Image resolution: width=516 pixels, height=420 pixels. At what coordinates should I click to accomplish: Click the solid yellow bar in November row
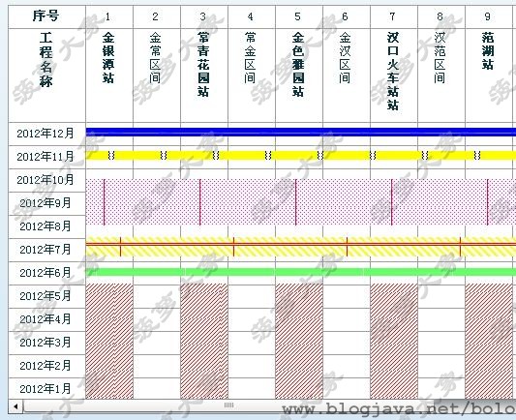click(x=301, y=155)
